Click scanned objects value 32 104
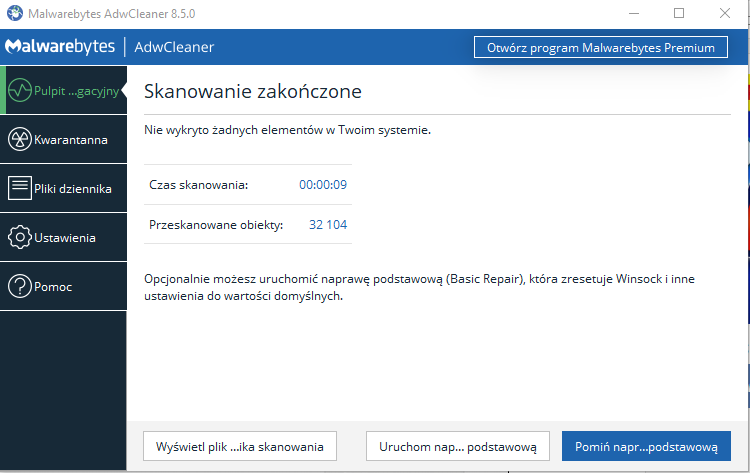Viewport: 750px width, 473px height. tap(328, 224)
